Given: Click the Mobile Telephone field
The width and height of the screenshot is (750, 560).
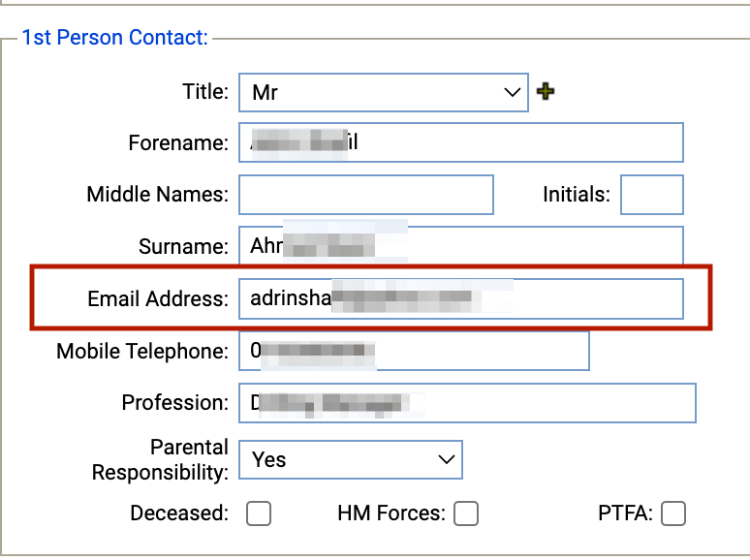Looking at the screenshot, I should tap(414, 351).
